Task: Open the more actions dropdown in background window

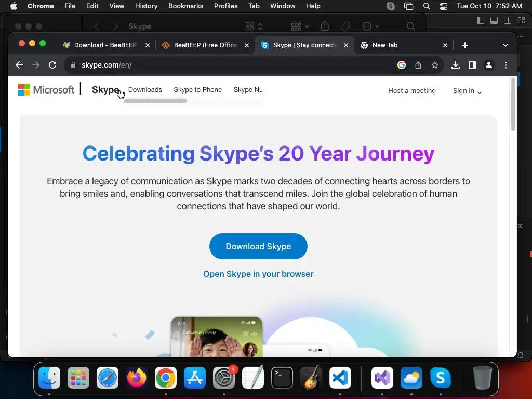Action: tap(371, 26)
